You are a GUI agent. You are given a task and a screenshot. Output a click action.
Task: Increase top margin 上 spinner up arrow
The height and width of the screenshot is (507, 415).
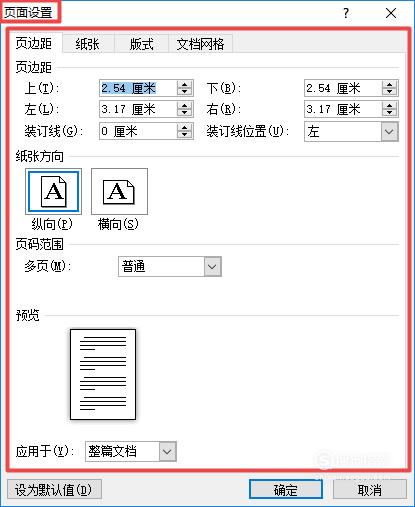point(184,85)
